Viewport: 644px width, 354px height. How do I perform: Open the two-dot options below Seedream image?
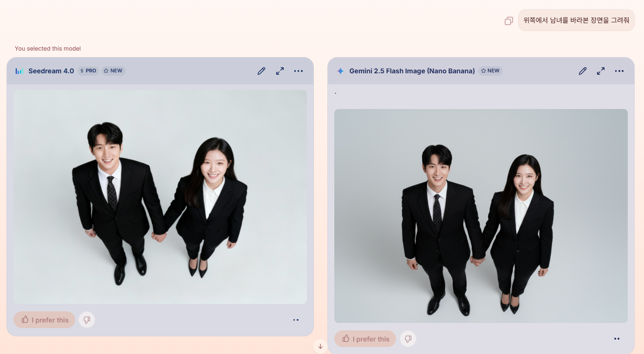coord(296,320)
